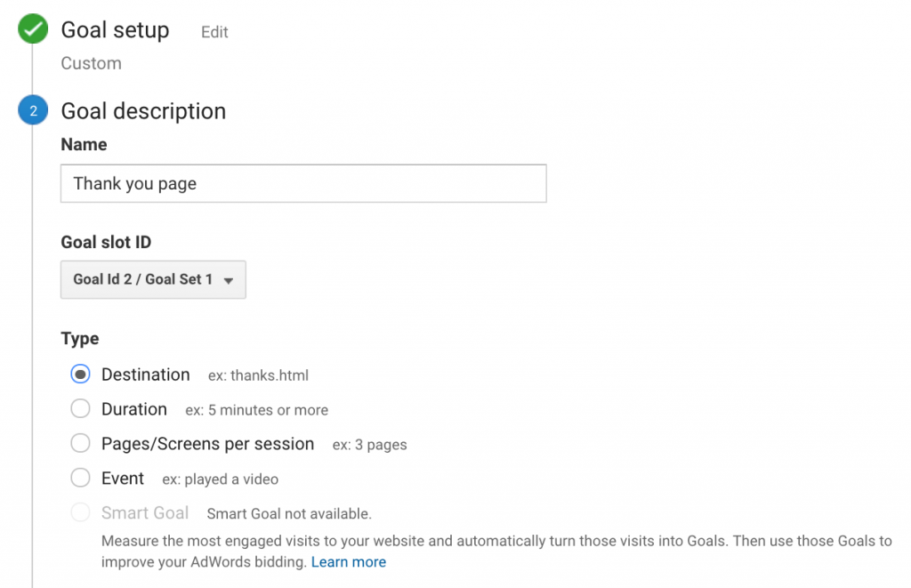This screenshot has width=911, height=588.
Task: Select the Event radio button
Action: [x=81, y=479]
